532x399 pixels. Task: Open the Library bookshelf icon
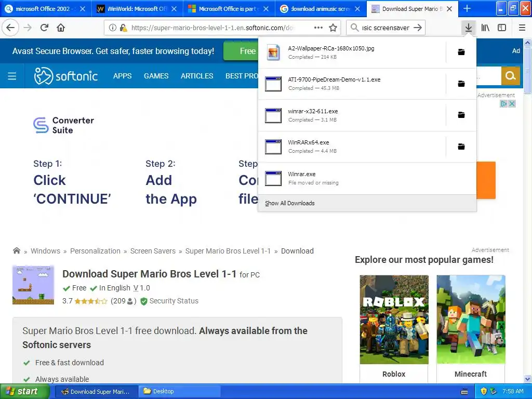point(485,28)
